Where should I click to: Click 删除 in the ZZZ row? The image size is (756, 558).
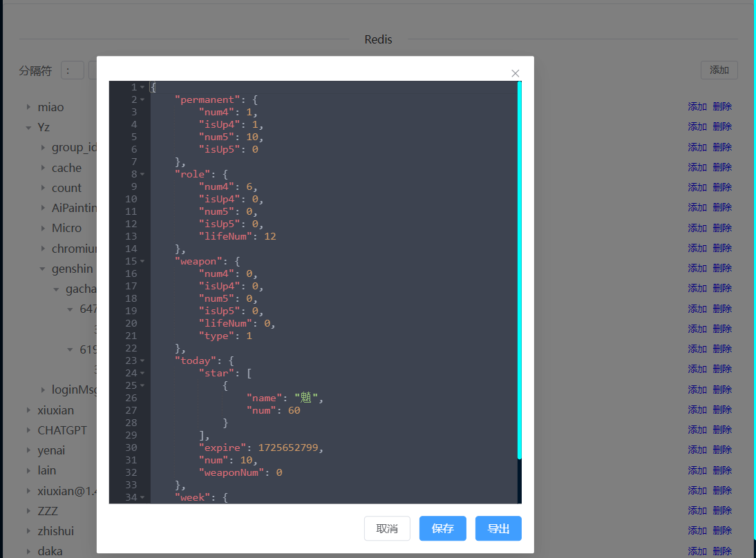722,510
